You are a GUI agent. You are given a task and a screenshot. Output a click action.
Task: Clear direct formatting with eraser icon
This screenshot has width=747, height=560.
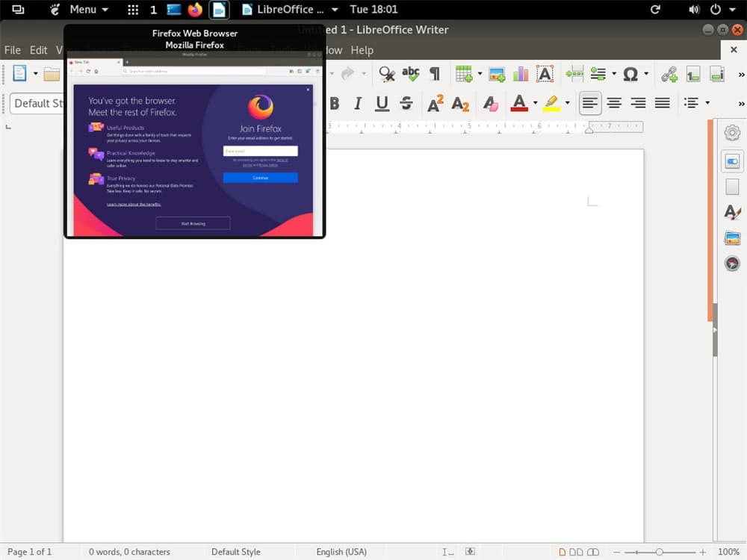pyautogui.click(x=490, y=103)
